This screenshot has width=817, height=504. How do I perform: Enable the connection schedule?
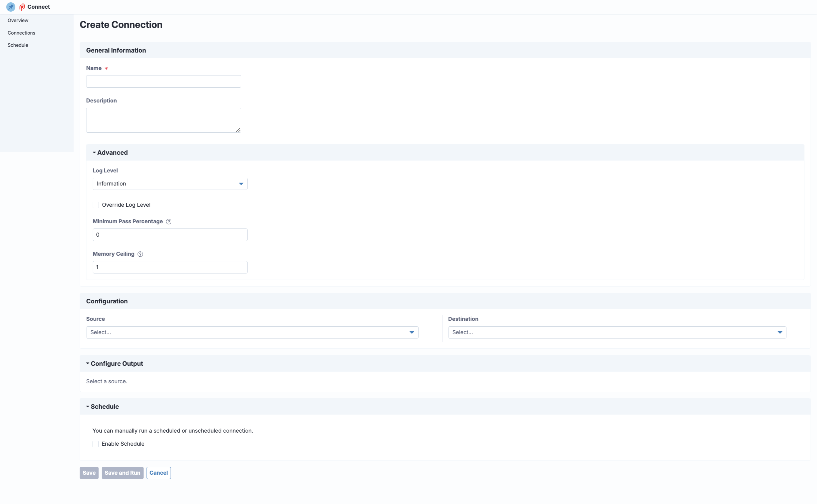click(x=96, y=444)
